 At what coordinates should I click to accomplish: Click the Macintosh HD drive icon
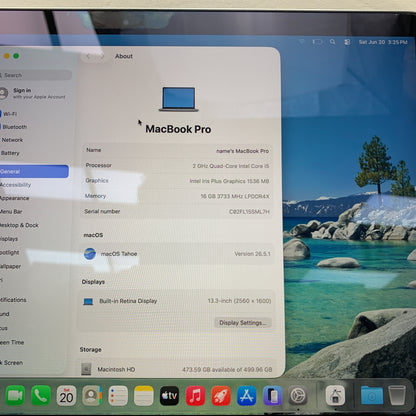click(86, 369)
